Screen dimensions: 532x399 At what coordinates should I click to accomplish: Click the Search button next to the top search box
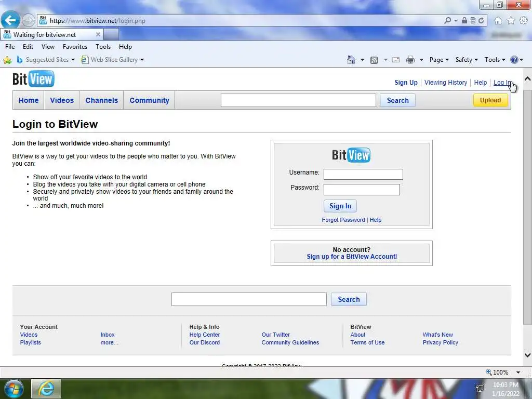click(397, 100)
